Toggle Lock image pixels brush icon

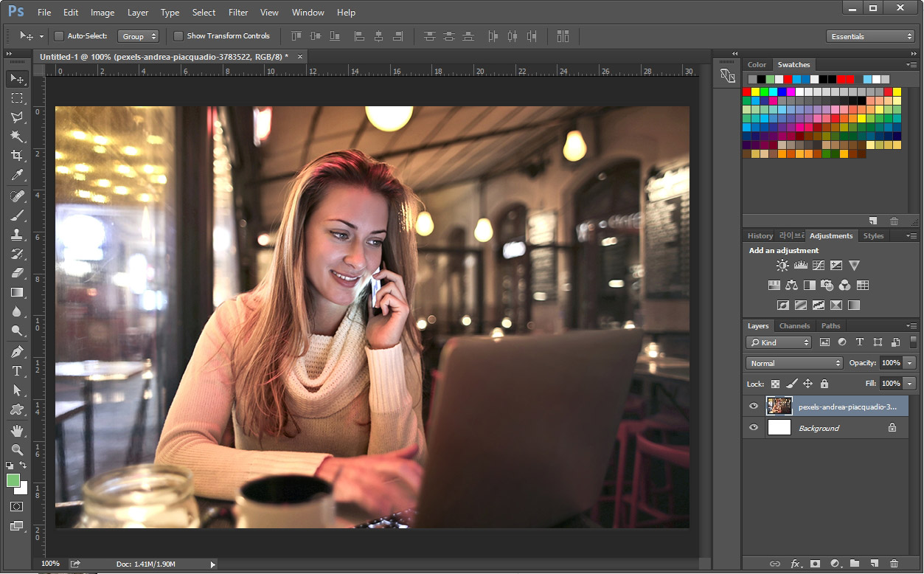coord(791,384)
